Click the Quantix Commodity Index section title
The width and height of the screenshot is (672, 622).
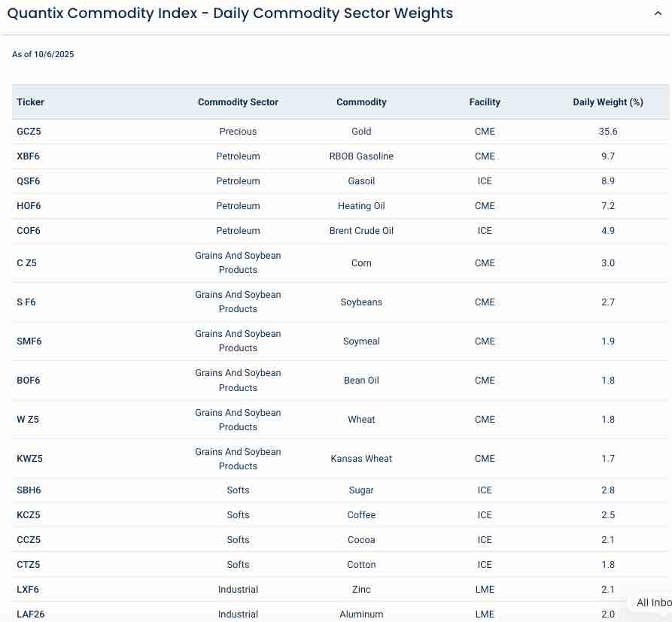230,14
